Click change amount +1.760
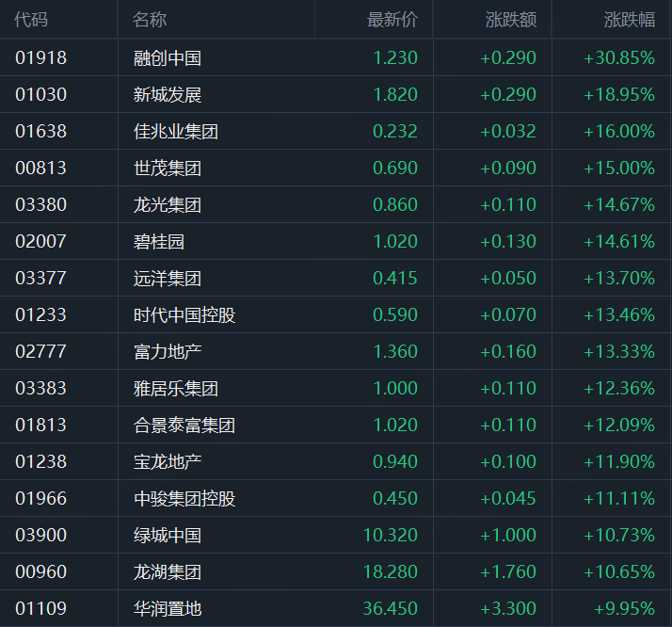Viewport: 672px width, 627px height. pos(508,571)
